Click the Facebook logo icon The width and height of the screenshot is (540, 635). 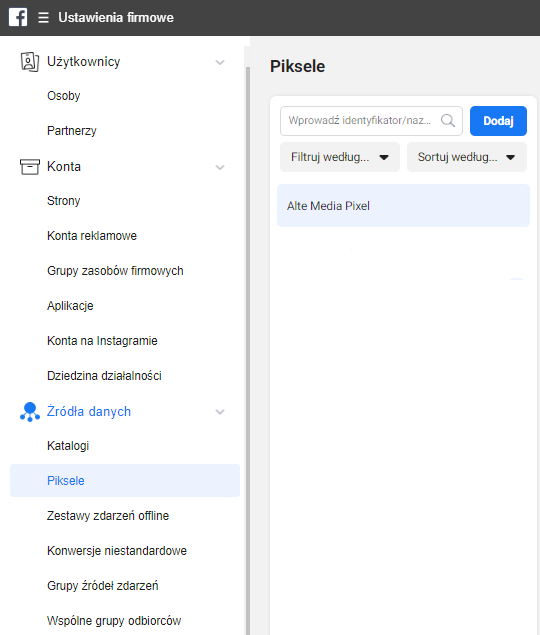pos(18,17)
